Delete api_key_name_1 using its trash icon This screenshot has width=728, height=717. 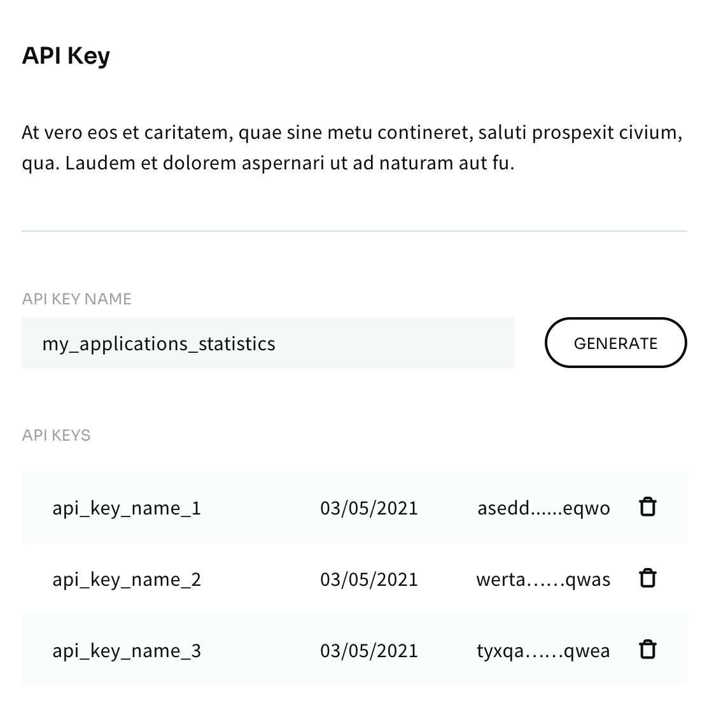[648, 507]
